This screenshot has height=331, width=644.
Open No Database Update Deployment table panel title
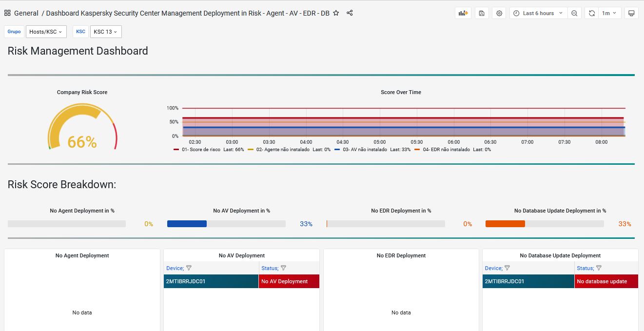pos(560,255)
